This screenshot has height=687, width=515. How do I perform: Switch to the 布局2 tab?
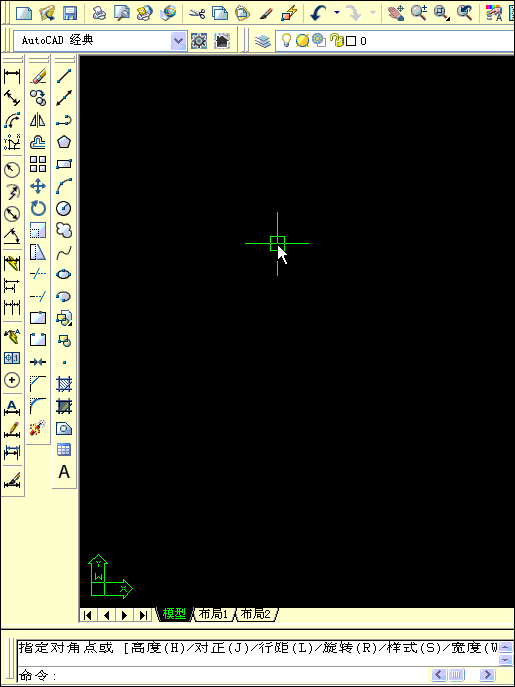tap(256, 614)
